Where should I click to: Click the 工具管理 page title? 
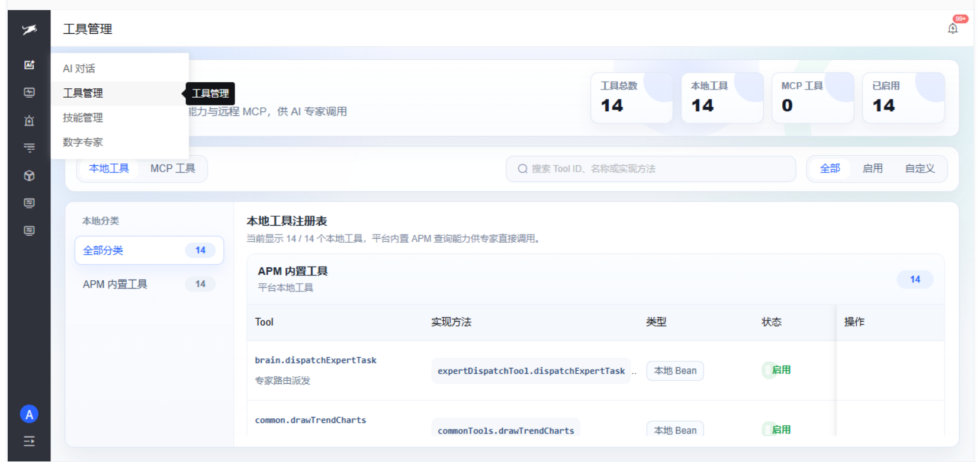(88, 29)
